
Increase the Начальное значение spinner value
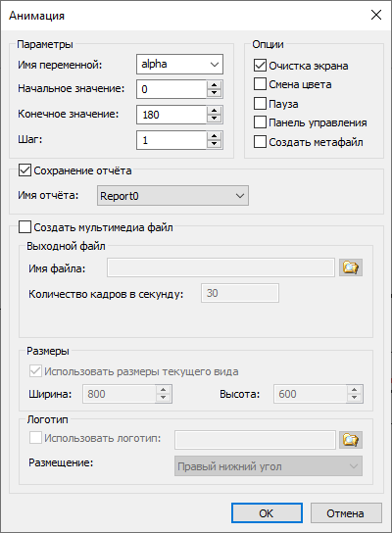click(x=214, y=85)
